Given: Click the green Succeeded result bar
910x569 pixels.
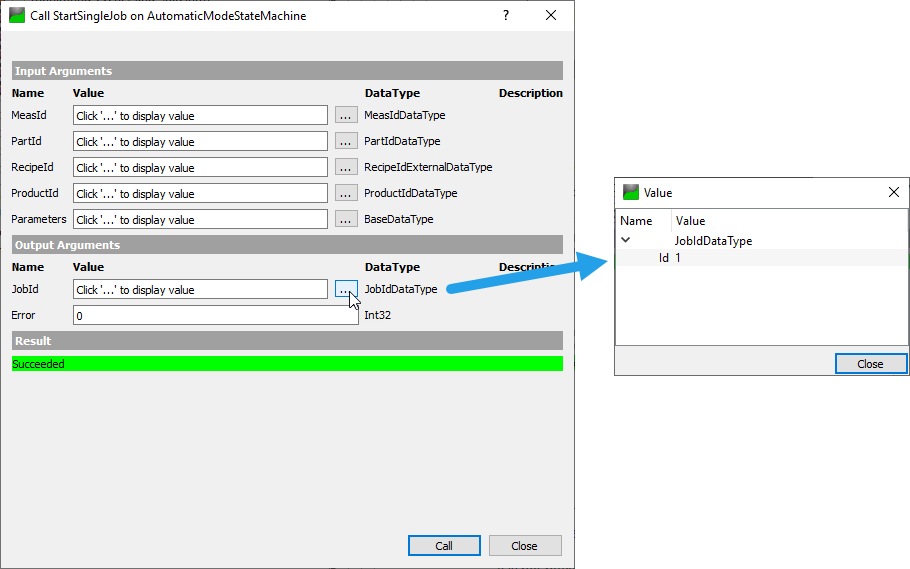Looking at the screenshot, I should pos(287,364).
